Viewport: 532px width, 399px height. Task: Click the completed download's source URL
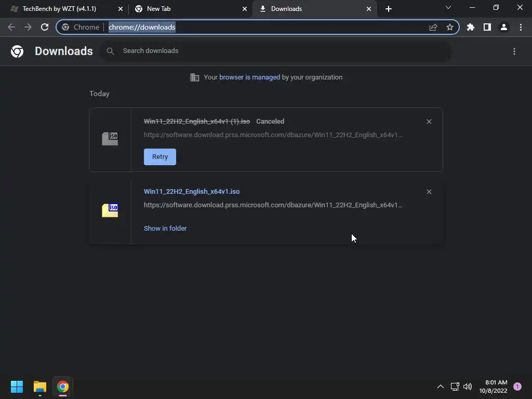click(273, 205)
